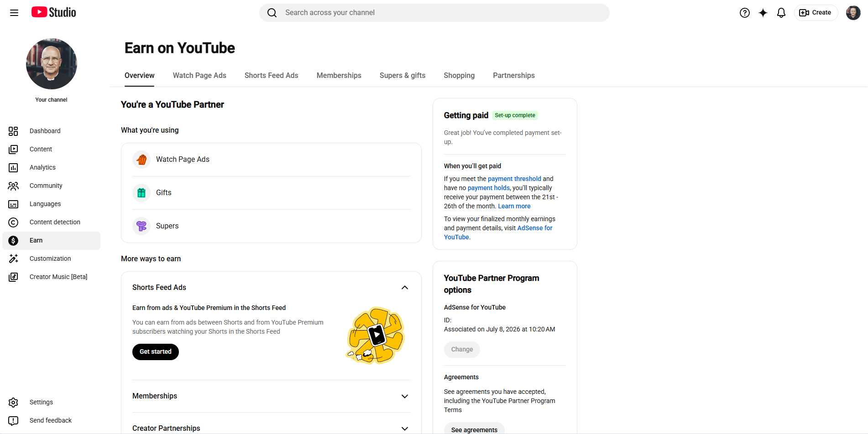
Task: Click the Community people icon
Action: pyautogui.click(x=13, y=186)
